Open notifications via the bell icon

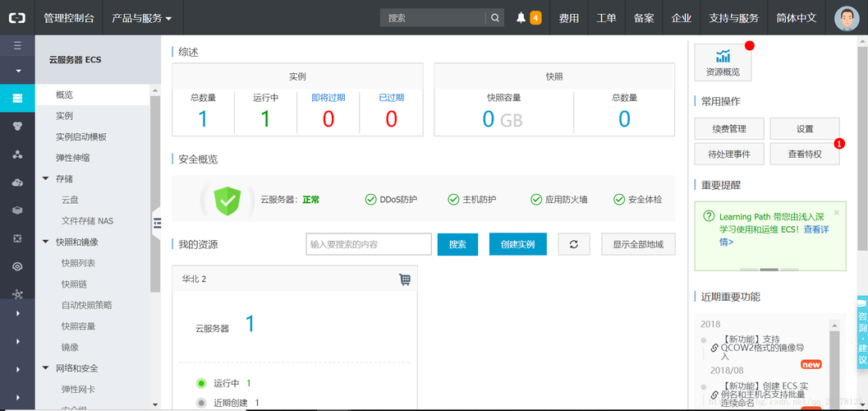pos(521,18)
